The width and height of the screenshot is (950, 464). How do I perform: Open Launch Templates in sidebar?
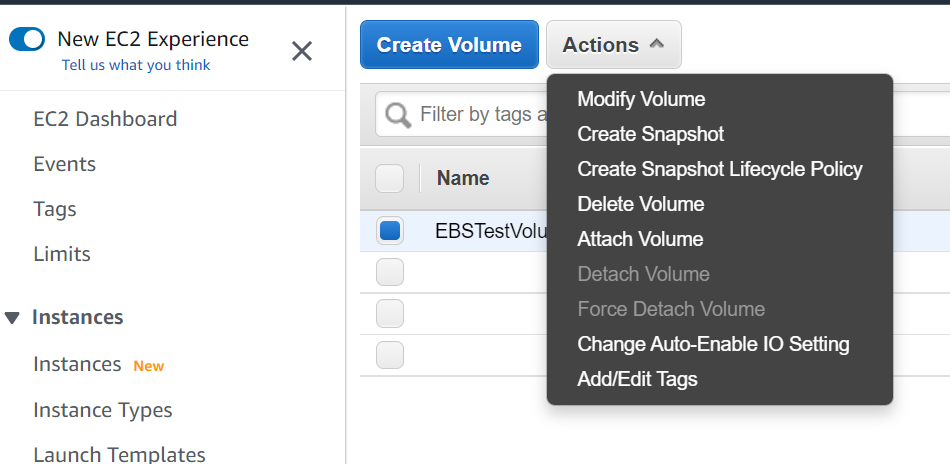point(119,454)
